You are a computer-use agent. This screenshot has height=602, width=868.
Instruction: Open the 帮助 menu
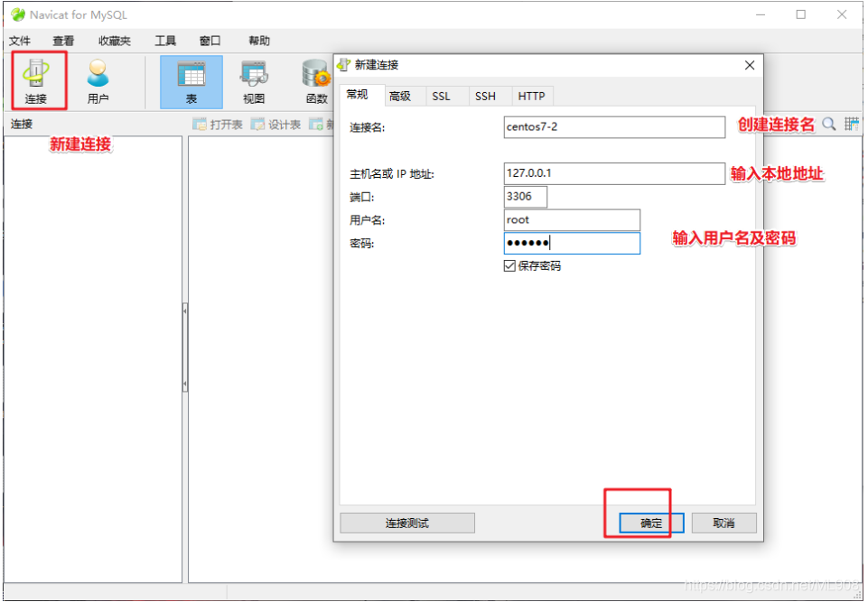tap(259, 41)
